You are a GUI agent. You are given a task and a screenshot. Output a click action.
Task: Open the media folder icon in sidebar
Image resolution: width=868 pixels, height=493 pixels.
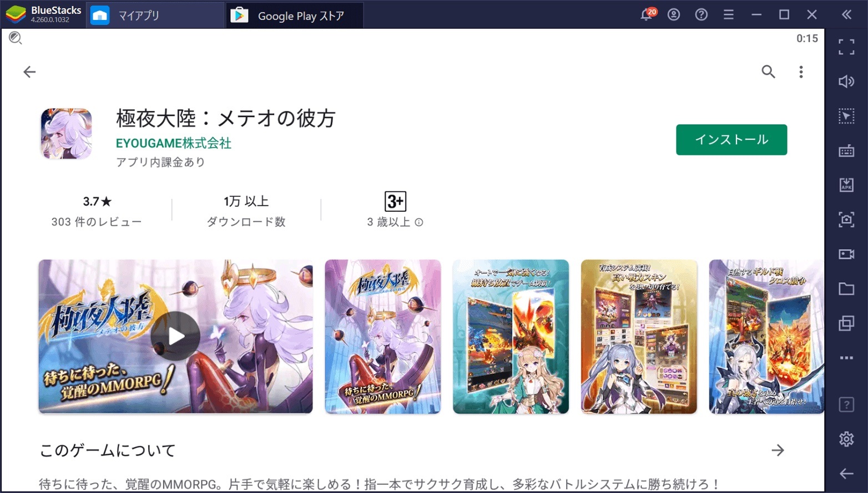pos(846,288)
